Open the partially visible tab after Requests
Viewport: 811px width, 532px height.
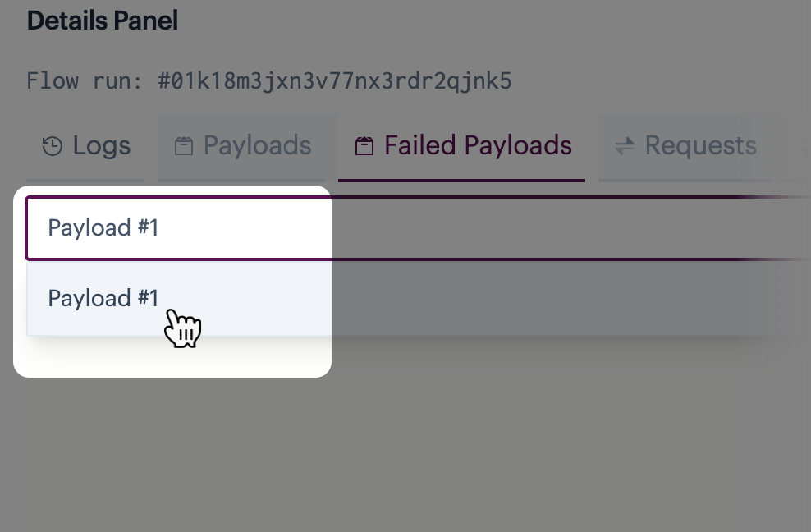tap(800, 147)
